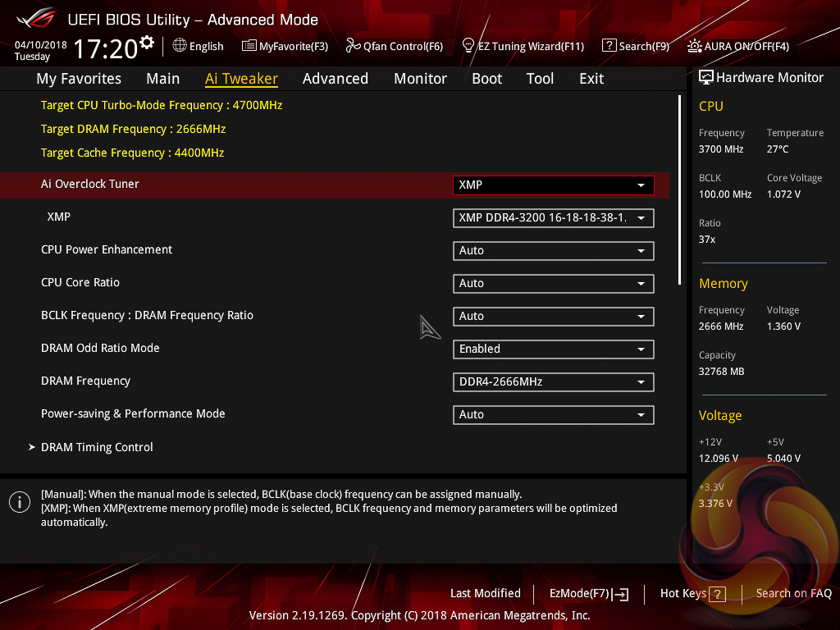This screenshot has width=840, height=630.
Task: Click the globe language icon
Action: click(x=180, y=46)
